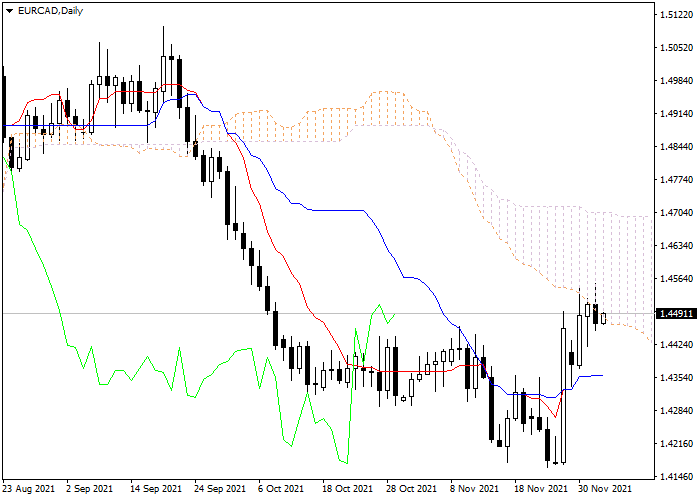Click price level 1.47040 on scale
This screenshot has height=500, width=700.
click(x=677, y=213)
